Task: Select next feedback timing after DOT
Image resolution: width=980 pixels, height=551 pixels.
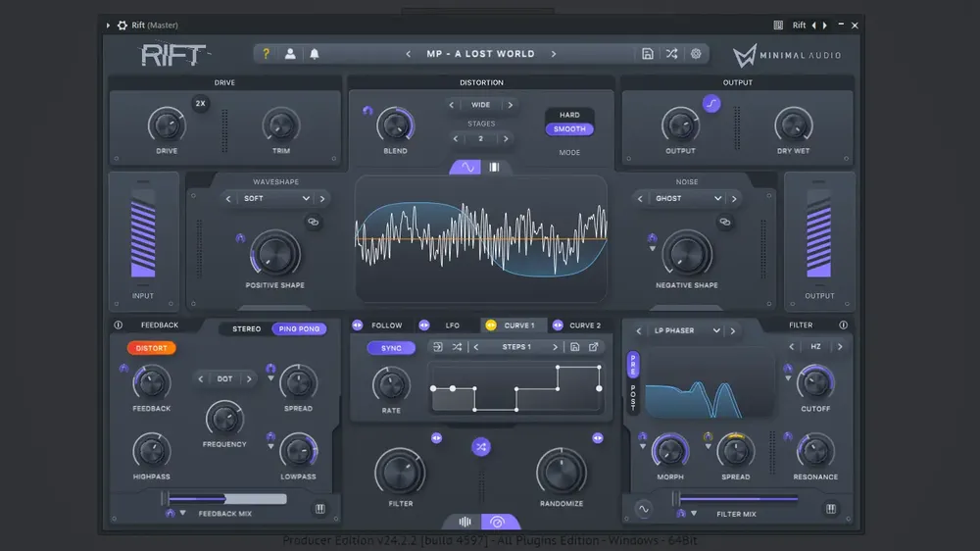Action: (249, 379)
